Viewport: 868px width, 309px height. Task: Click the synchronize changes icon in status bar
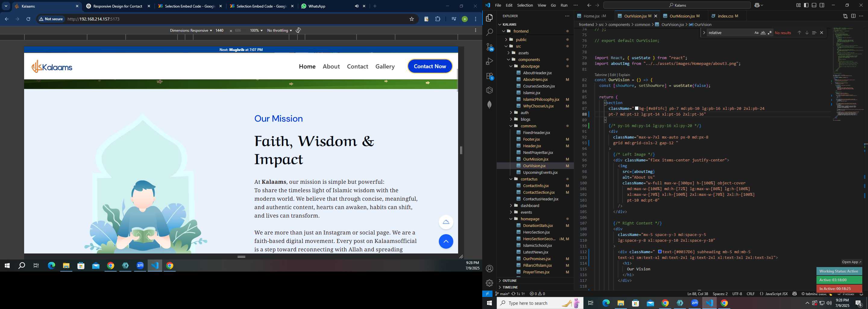click(x=518, y=294)
